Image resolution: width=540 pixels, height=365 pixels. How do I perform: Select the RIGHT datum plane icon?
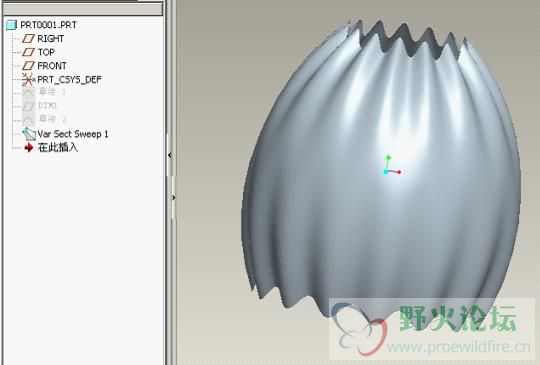coord(28,39)
